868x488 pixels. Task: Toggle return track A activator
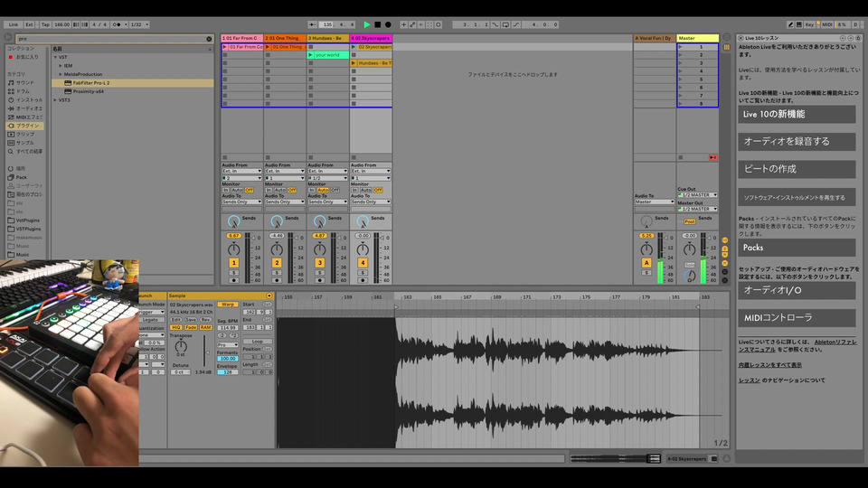point(646,263)
